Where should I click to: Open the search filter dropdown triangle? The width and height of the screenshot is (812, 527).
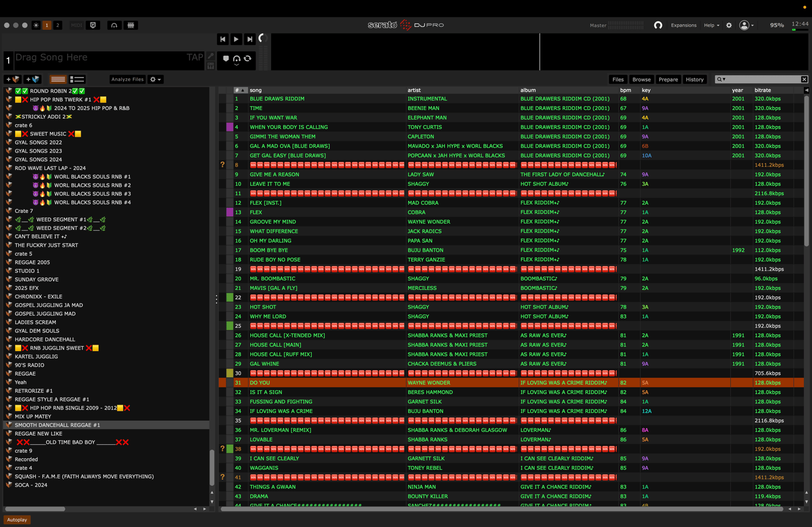724,80
